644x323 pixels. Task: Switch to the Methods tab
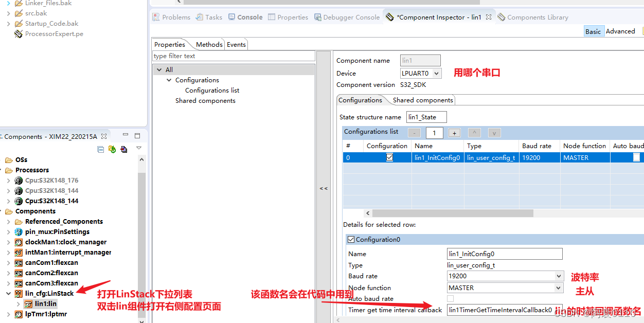tap(208, 44)
